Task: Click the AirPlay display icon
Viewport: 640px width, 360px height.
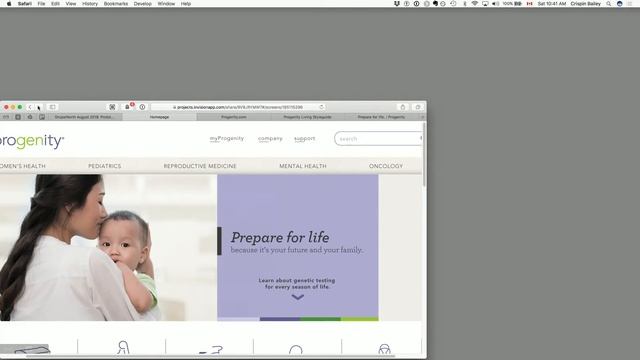Action: 485,4
